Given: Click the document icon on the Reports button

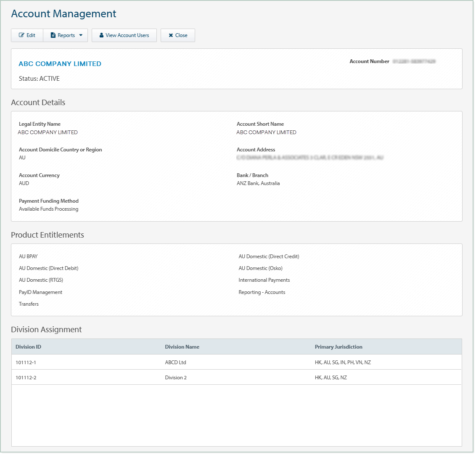Looking at the screenshot, I should coord(53,35).
